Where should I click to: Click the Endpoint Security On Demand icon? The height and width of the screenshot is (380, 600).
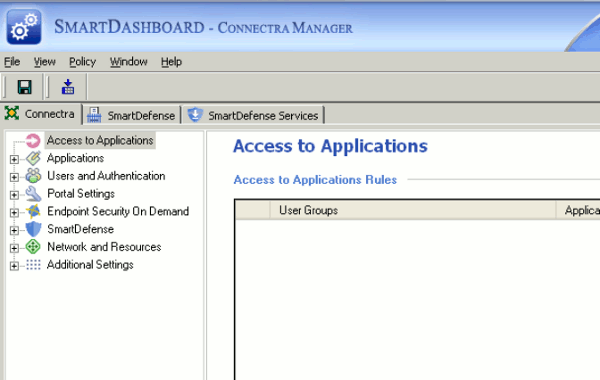(33, 211)
